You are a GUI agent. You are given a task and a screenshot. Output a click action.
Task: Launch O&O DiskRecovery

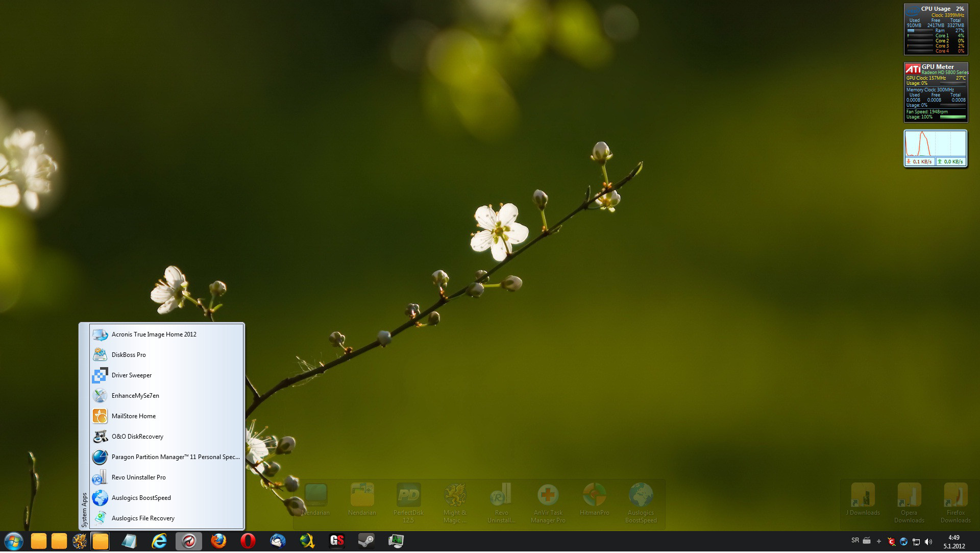(x=137, y=437)
